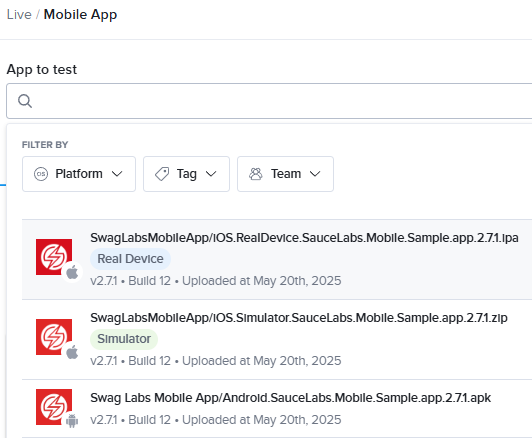Click the Live breadcrumb link

[x=19, y=15]
